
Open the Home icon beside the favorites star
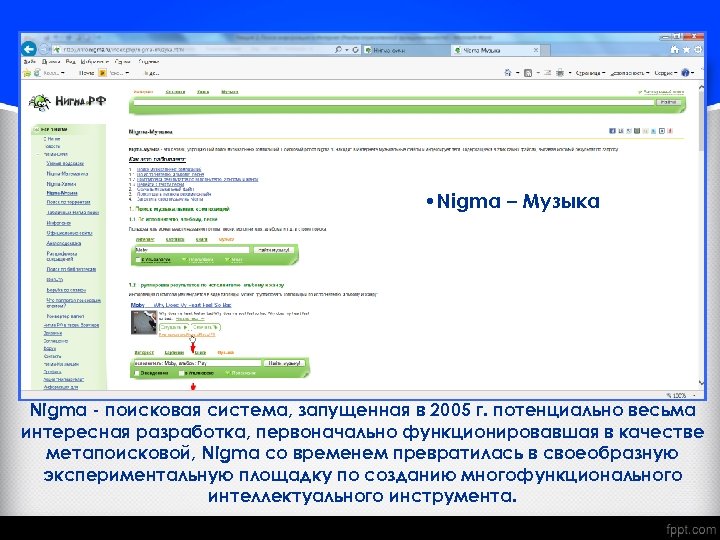pyautogui.click(x=675, y=50)
